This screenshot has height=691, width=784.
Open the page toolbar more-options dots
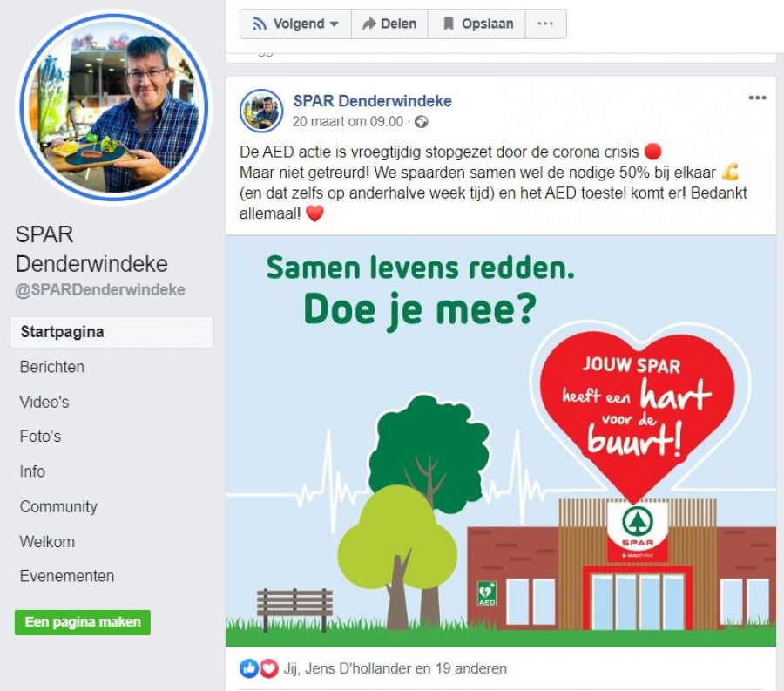[x=545, y=24]
